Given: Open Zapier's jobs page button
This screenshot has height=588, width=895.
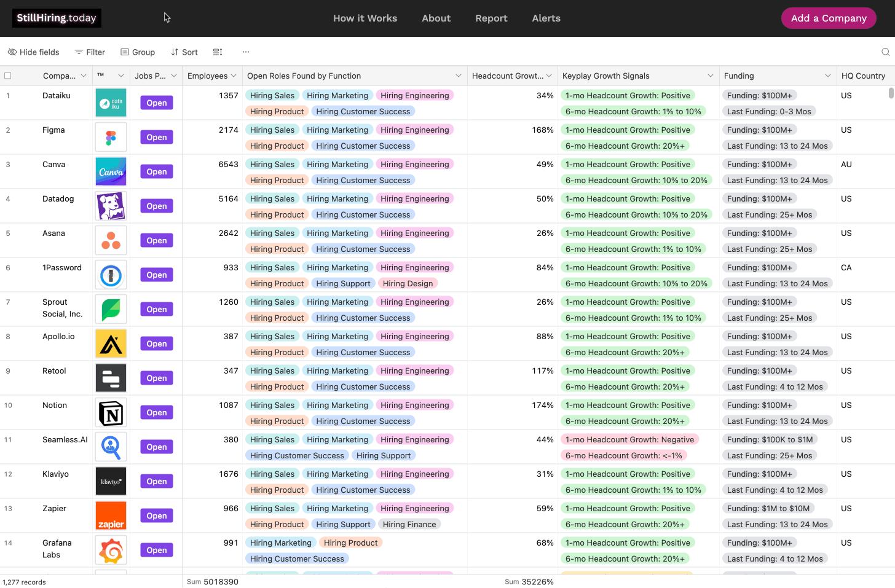Looking at the screenshot, I should (157, 515).
